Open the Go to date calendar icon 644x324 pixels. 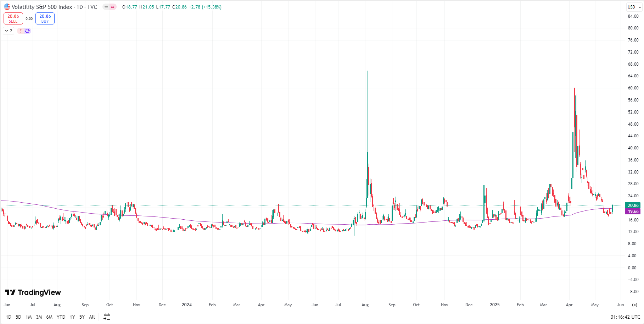(107, 317)
